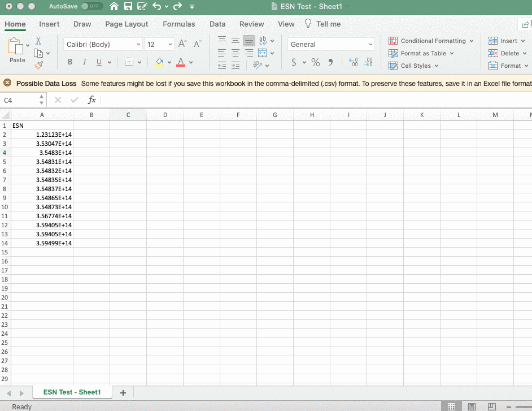Switch to Formulas tab
This screenshot has width=532, height=411.
point(179,24)
